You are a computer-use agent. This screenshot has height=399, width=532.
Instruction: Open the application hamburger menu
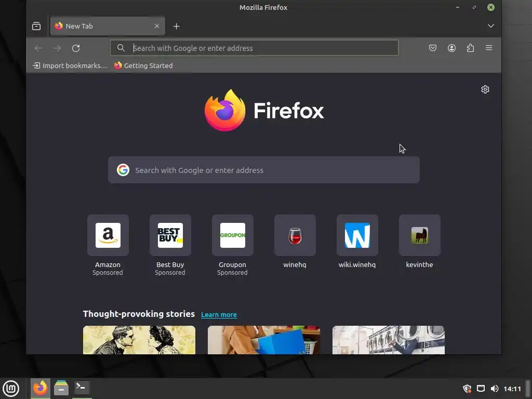489,48
